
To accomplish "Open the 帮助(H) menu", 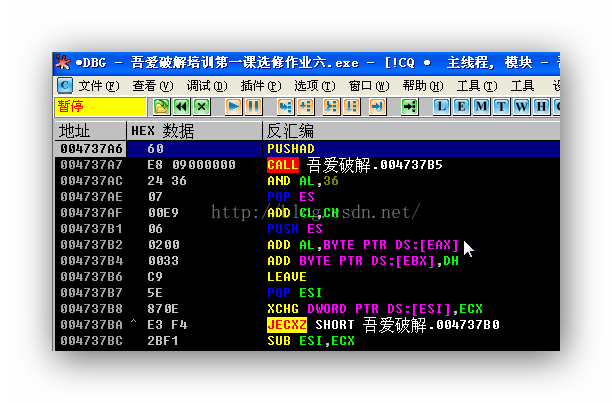I will [x=423, y=85].
